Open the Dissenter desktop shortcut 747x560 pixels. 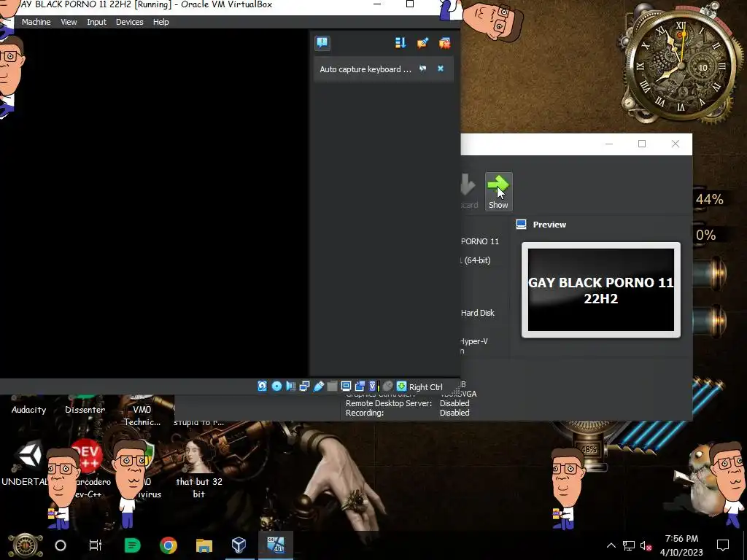(x=85, y=410)
